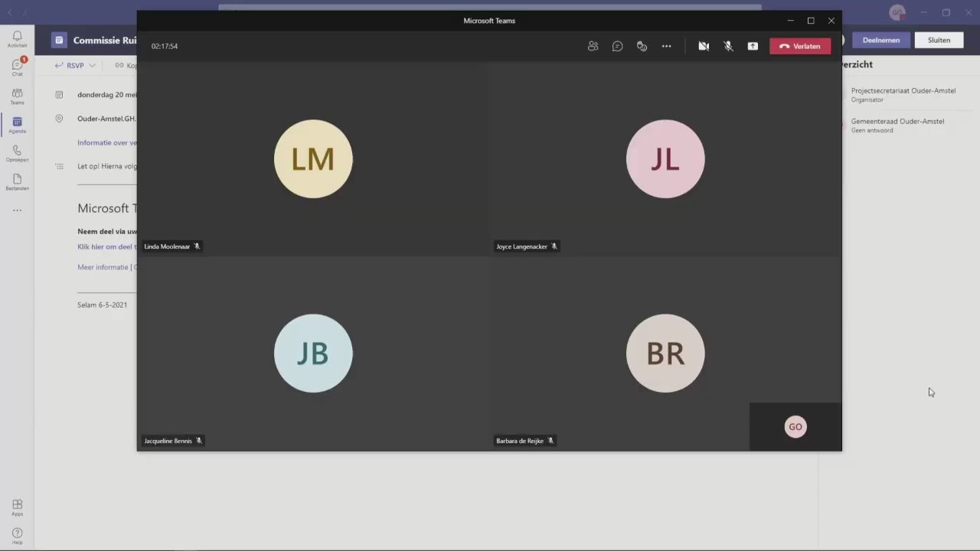
Task: Open more actions ellipsis in the meeting toolbar
Action: (666, 46)
